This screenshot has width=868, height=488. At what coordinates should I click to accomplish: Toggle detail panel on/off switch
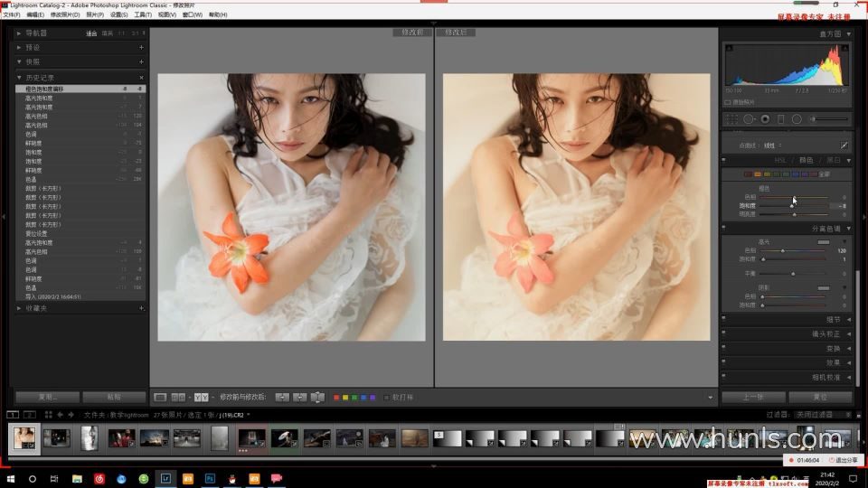(723, 319)
